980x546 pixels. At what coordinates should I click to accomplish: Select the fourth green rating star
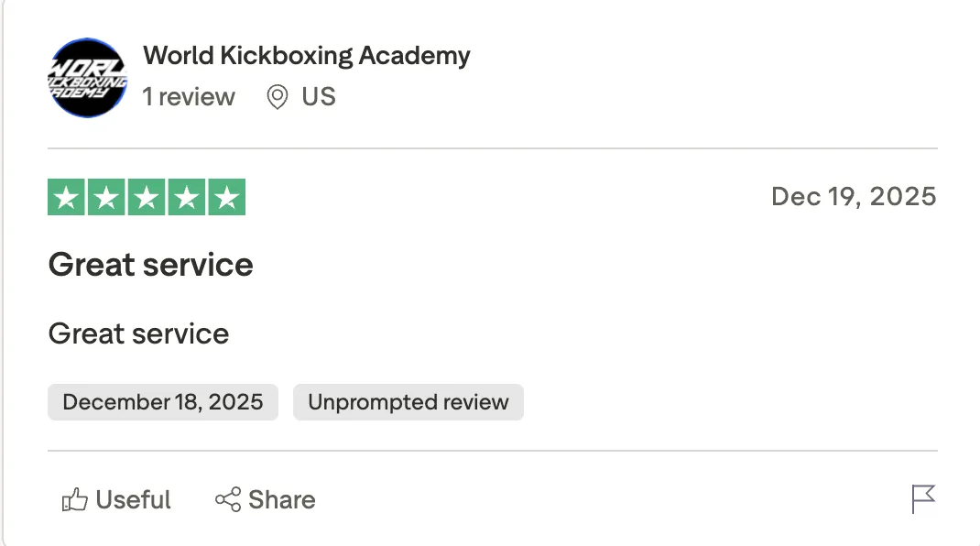[x=187, y=198]
